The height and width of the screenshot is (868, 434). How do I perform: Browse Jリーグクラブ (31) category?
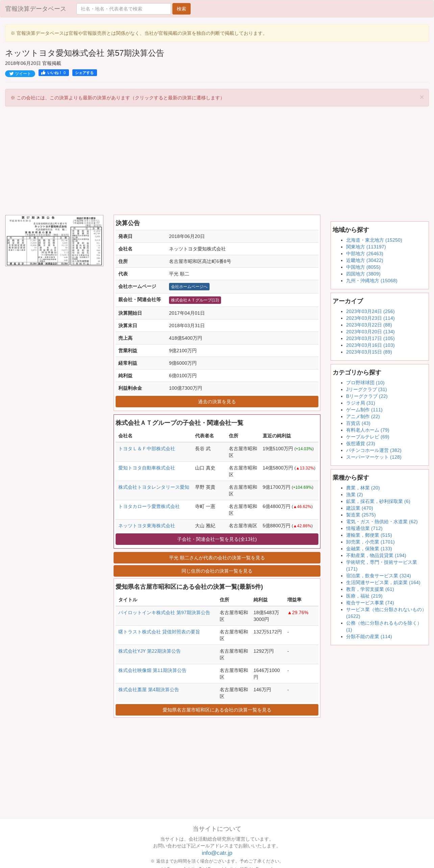[366, 389]
